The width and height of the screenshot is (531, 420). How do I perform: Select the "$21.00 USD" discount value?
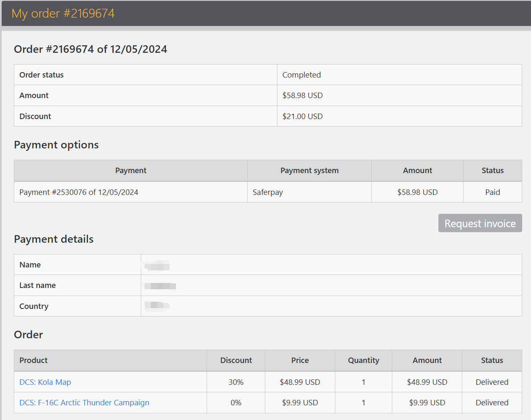(x=303, y=116)
